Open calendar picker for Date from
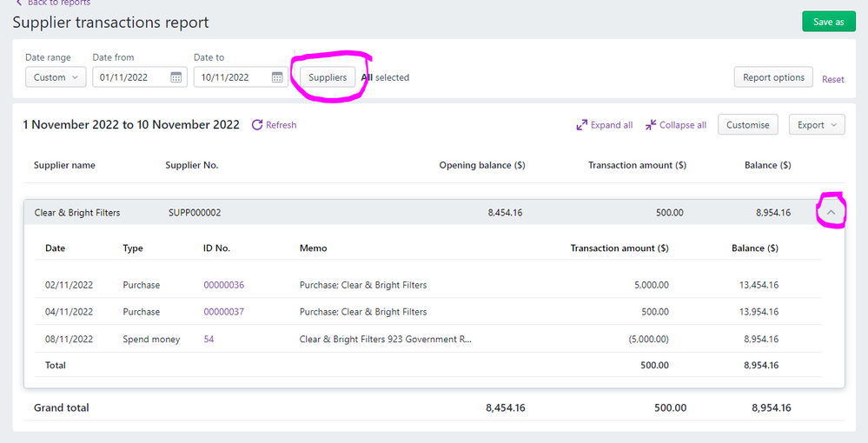Viewport: 868px width, 443px height. pos(176,77)
